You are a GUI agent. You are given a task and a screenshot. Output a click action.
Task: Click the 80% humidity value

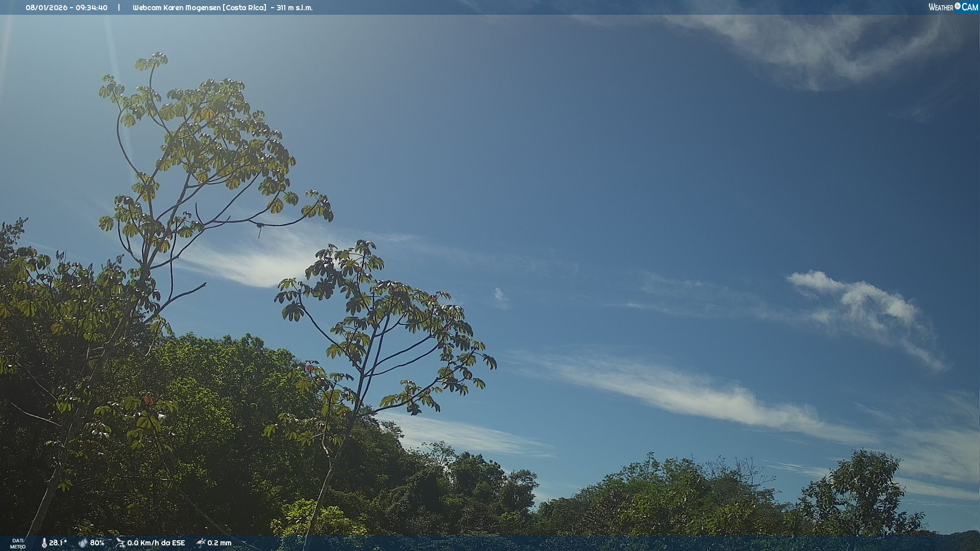click(97, 543)
